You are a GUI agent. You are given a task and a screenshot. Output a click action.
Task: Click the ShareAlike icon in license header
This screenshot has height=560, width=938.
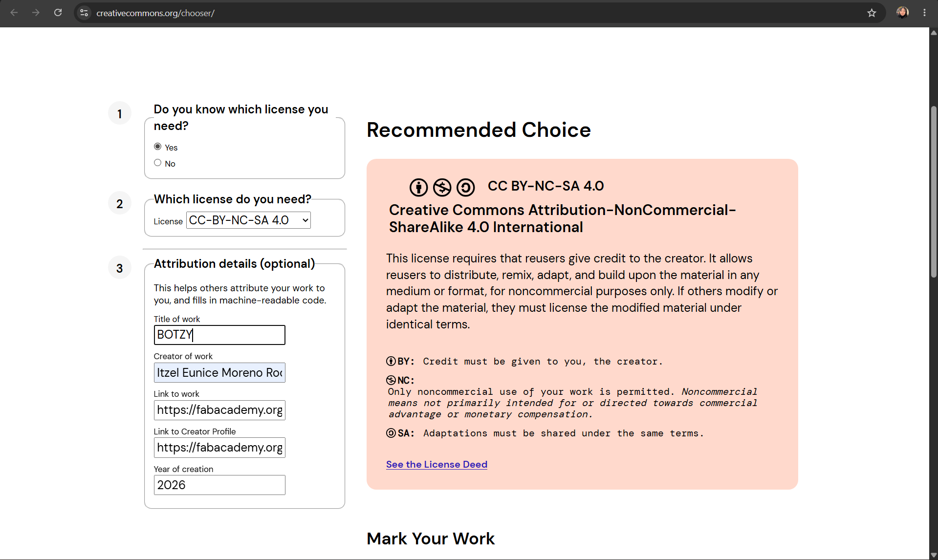tap(465, 187)
